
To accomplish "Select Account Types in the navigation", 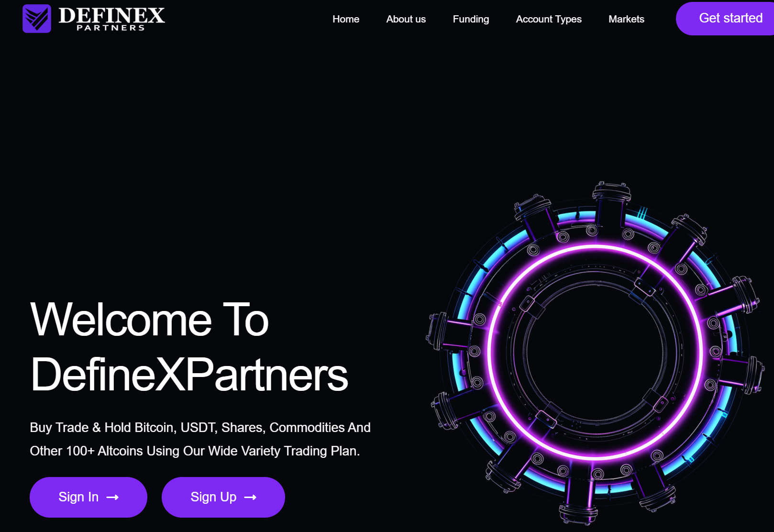I will 549,19.
